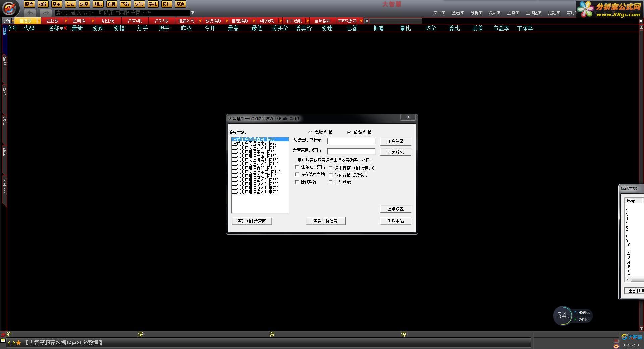Enable the 自动登录 checkbox
Screen dimensions: 644x349
331,182
